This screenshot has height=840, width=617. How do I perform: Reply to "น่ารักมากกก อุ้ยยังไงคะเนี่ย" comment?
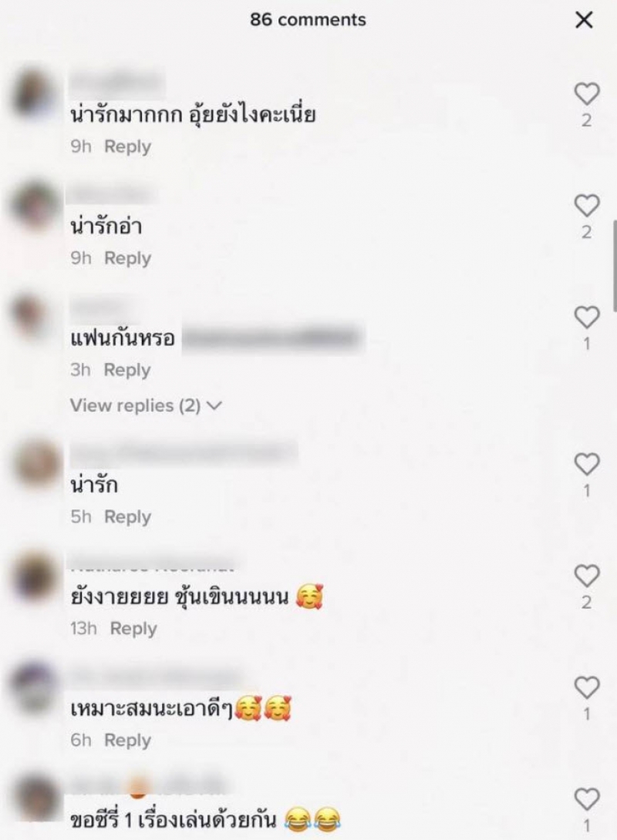tap(127, 146)
